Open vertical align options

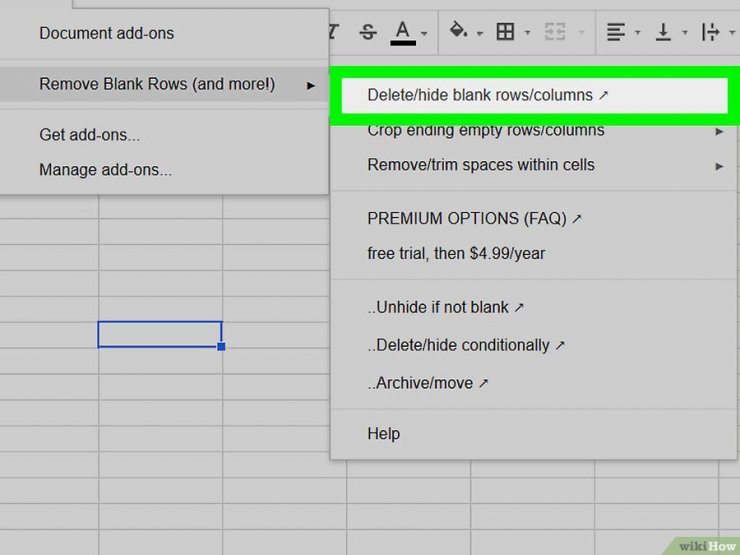tap(663, 32)
